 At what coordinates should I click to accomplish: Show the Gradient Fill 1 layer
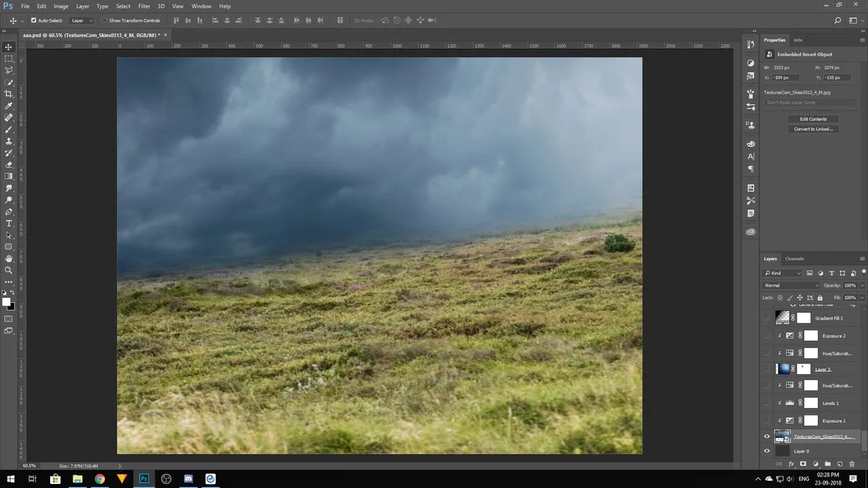767,318
